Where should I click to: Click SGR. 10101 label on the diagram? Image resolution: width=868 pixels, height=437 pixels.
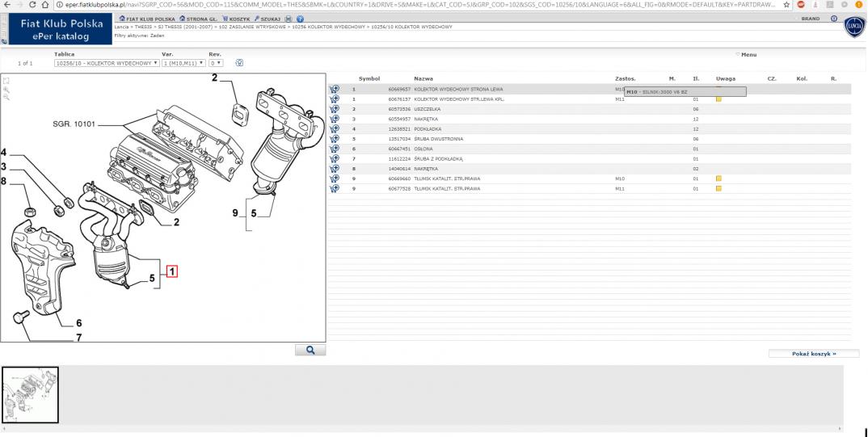[74, 124]
